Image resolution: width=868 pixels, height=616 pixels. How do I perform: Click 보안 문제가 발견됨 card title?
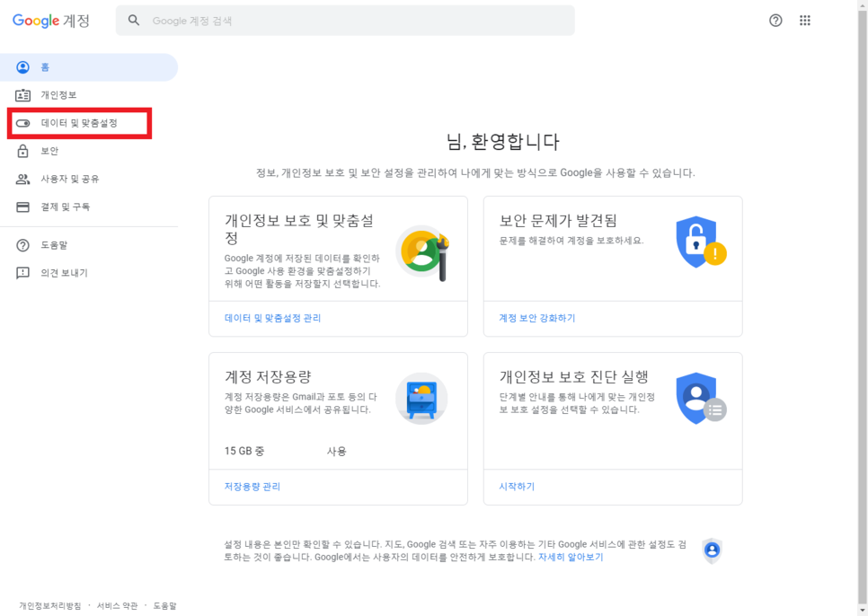click(558, 221)
